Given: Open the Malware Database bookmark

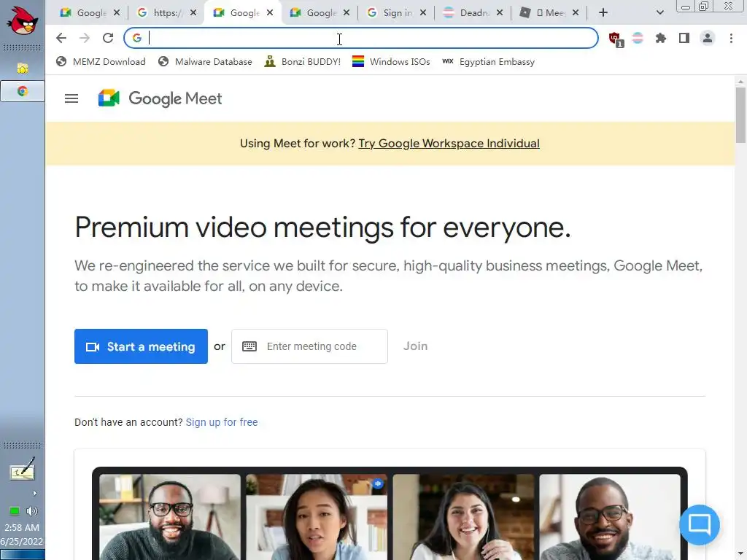Looking at the screenshot, I should (205, 62).
